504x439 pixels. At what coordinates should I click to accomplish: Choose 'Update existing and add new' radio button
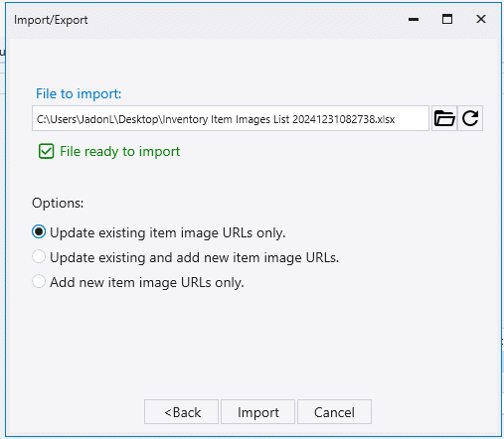coord(39,256)
